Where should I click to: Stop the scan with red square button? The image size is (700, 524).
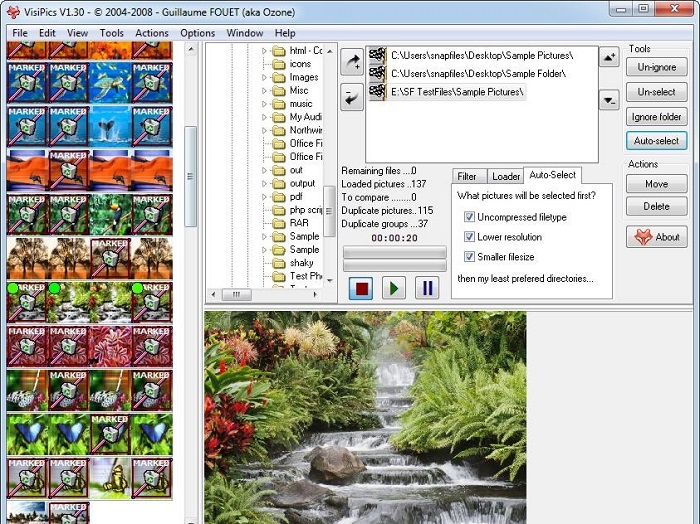pyautogui.click(x=361, y=288)
